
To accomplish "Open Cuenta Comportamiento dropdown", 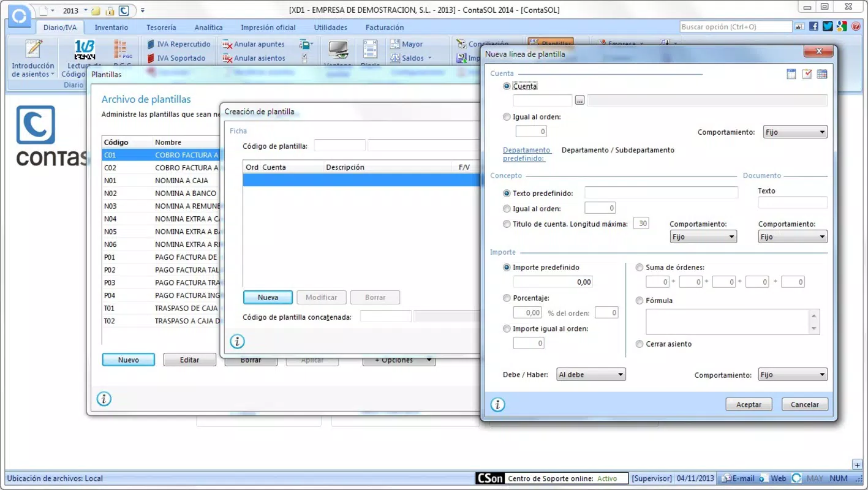I will pos(795,132).
